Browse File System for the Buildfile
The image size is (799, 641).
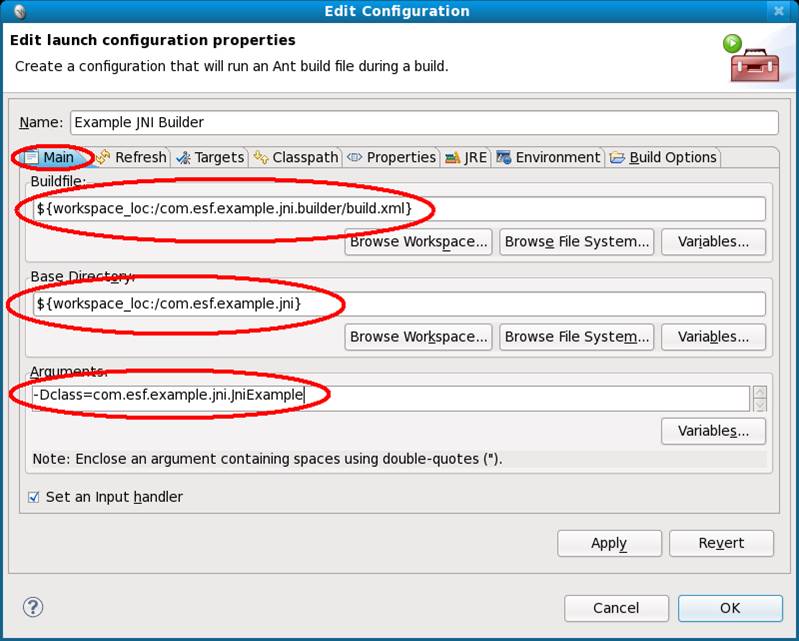click(577, 242)
